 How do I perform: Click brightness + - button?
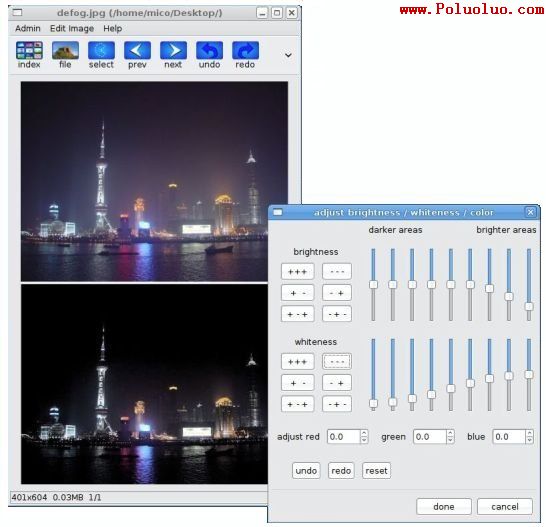point(297,293)
